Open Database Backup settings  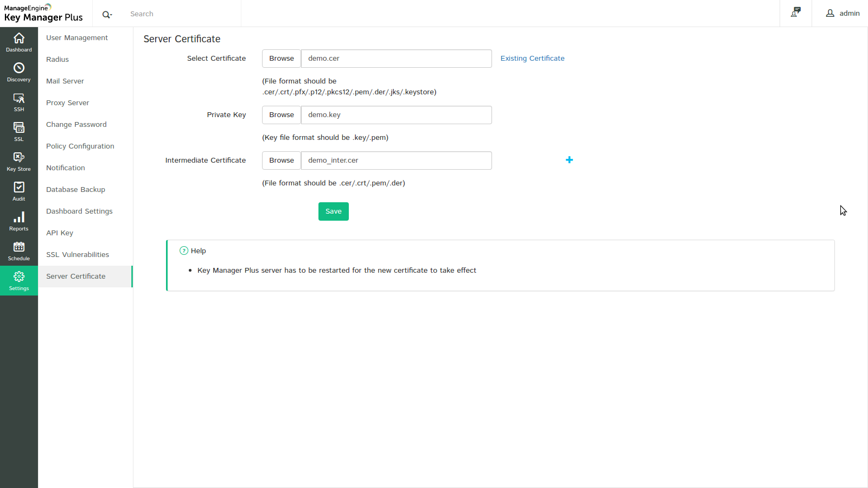(76, 190)
